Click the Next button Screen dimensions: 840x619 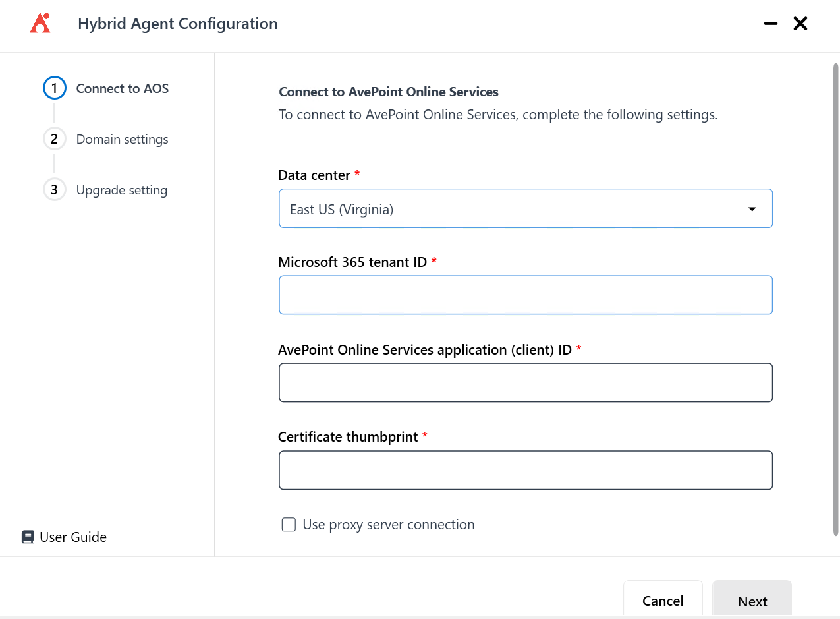(x=752, y=601)
